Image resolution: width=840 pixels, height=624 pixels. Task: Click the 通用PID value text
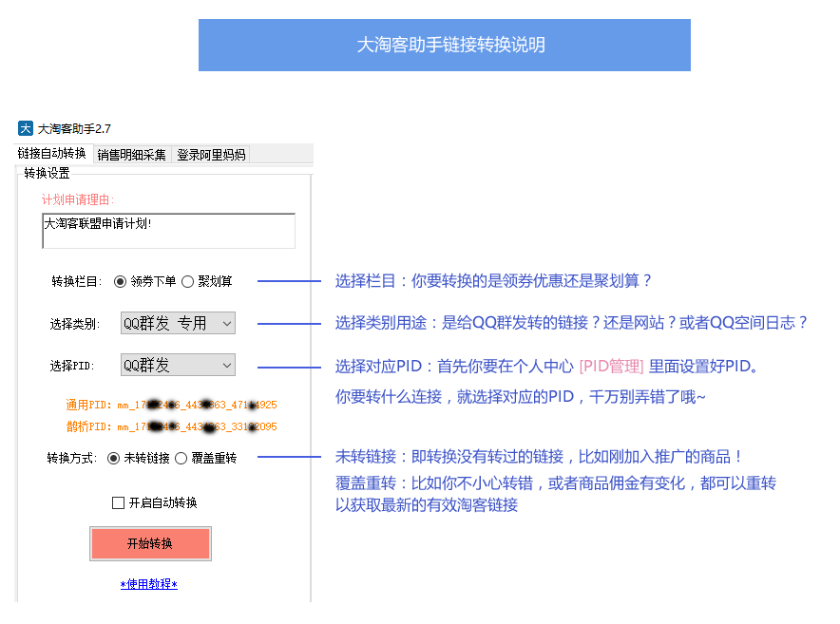[x=197, y=405]
